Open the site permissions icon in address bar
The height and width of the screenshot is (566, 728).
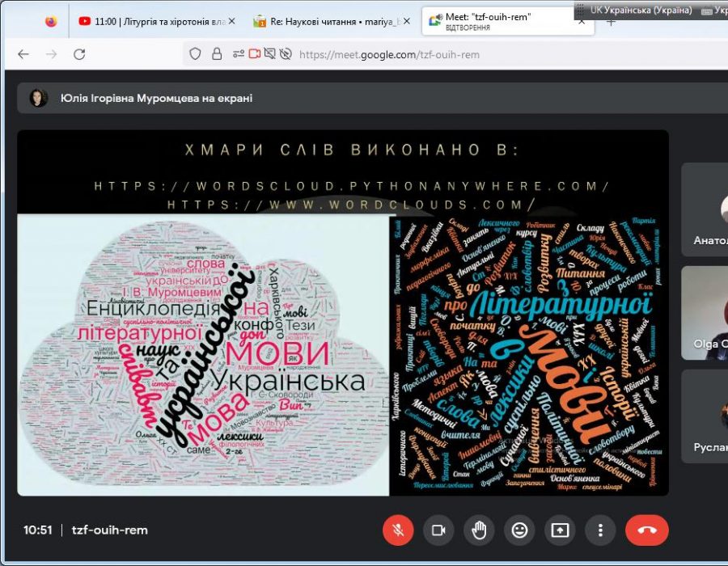click(x=237, y=54)
